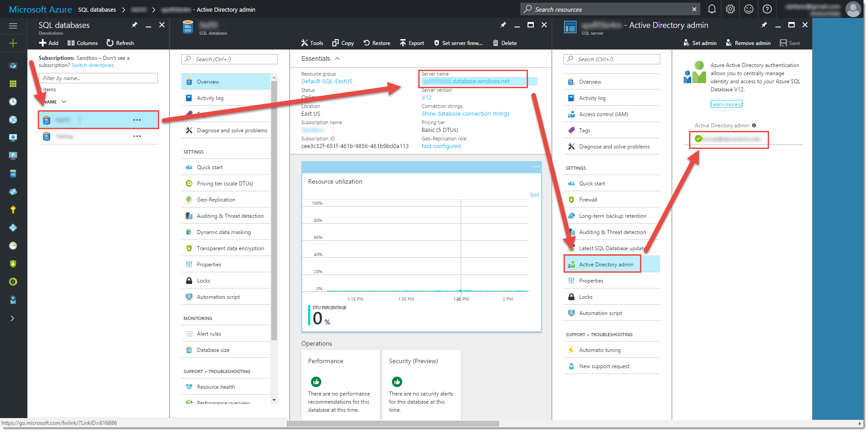Open the SQL databases icon in sidebar
Image resolution: width=868 pixels, height=432 pixels.
click(13, 174)
